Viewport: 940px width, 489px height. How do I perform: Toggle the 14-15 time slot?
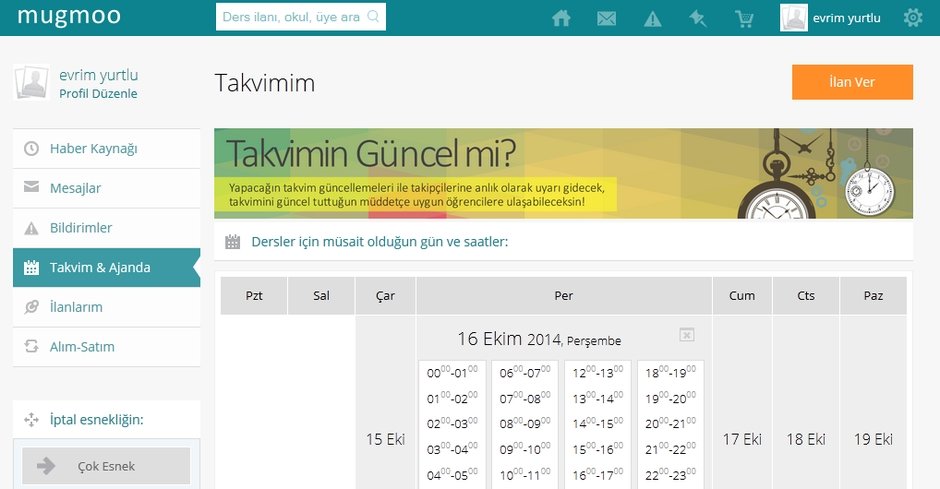(598, 424)
